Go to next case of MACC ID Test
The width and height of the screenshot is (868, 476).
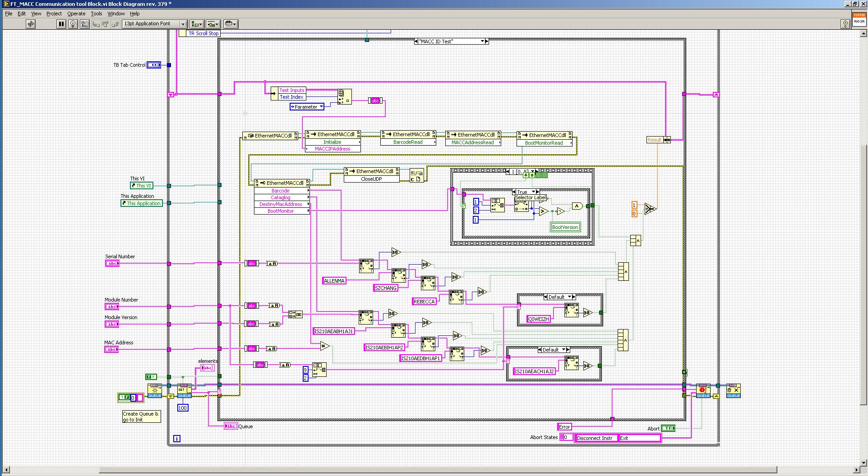coord(487,41)
